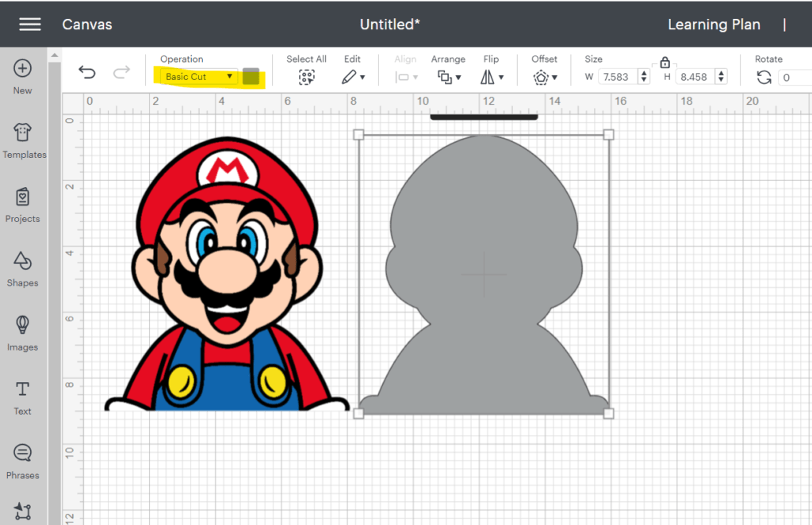Image resolution: width=812 pixels, height=525 pixels.
Task: Click the bottom-left selection handle
Action: coord(358,413)
